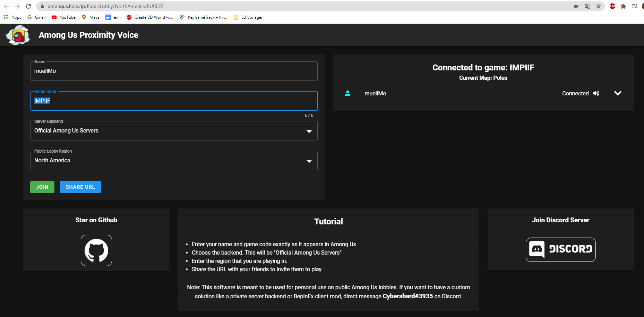Open the enn document bookmark
The height and width of the screenshot is (317, 644).
tap(113, 17)
